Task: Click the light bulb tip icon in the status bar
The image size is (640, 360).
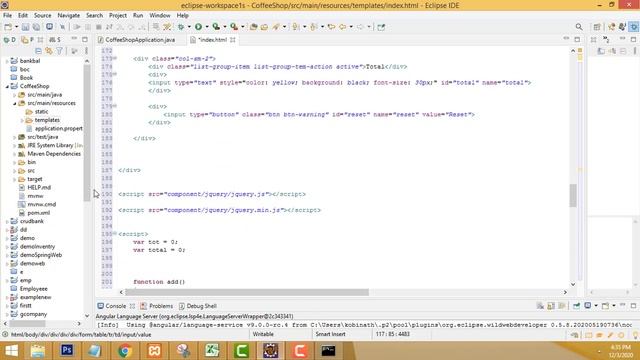Action: pyautogui.click(x=635, y=335)
